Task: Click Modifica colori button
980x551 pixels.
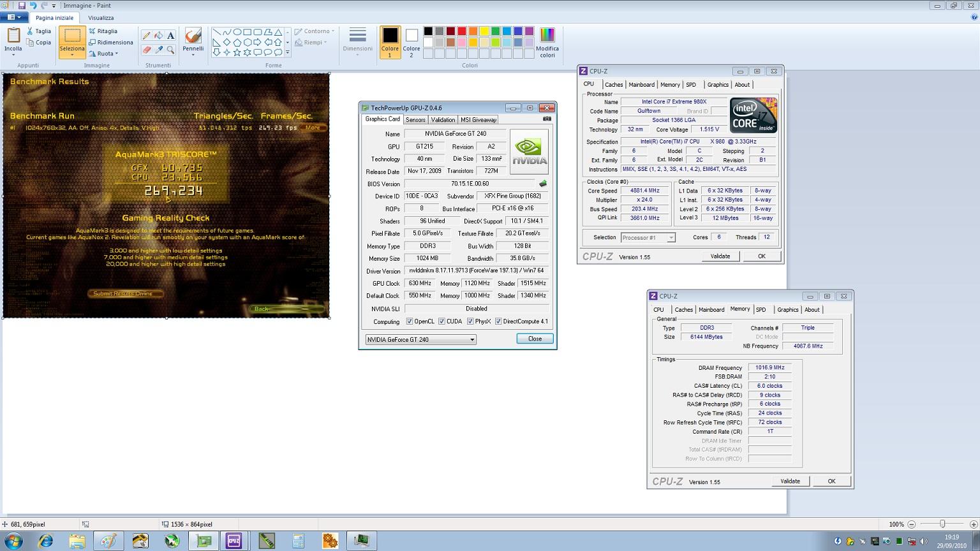Action: [x=547, y=43]
